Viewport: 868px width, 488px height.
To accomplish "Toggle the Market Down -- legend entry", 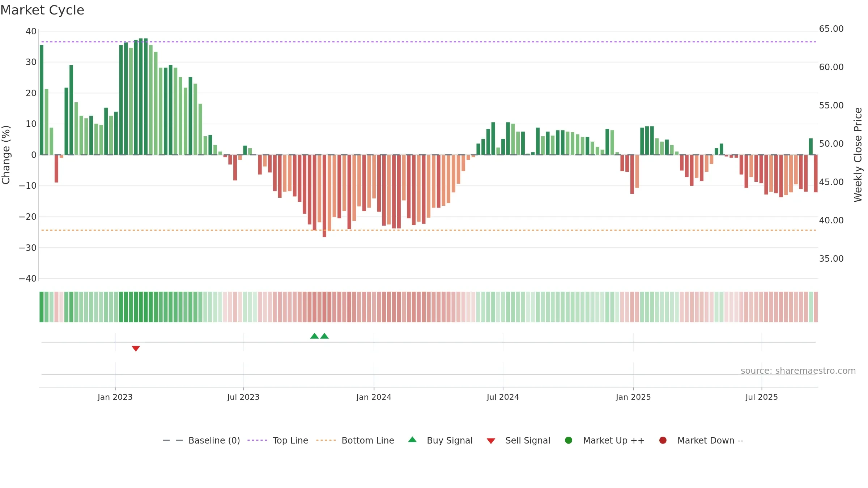I will (701, 440).
